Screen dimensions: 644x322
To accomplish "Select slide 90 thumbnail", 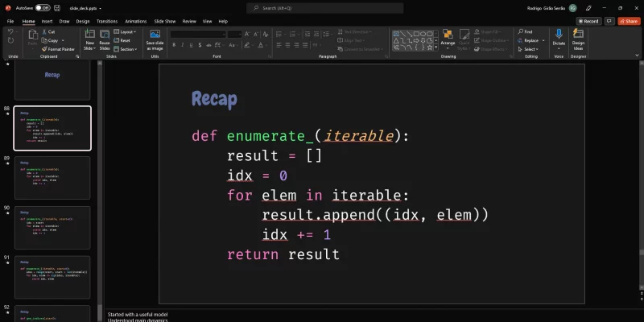I will [52, 228].
